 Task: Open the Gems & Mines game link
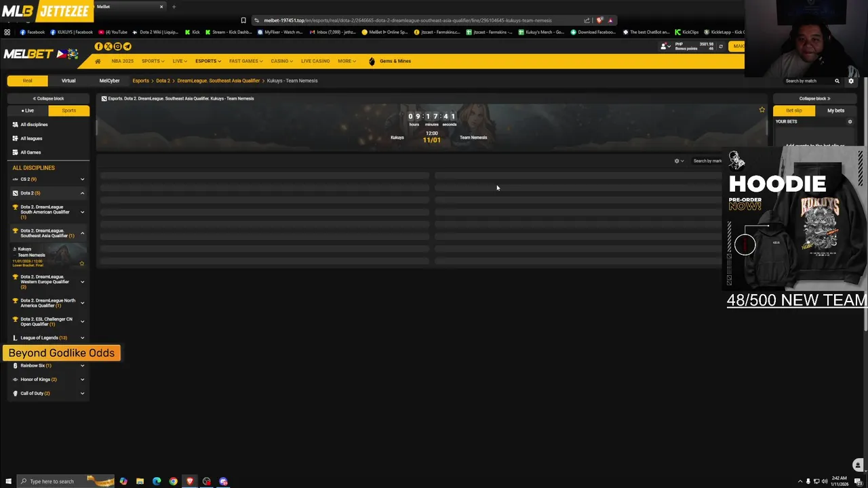pyautogui.click(x=390, y=61)
